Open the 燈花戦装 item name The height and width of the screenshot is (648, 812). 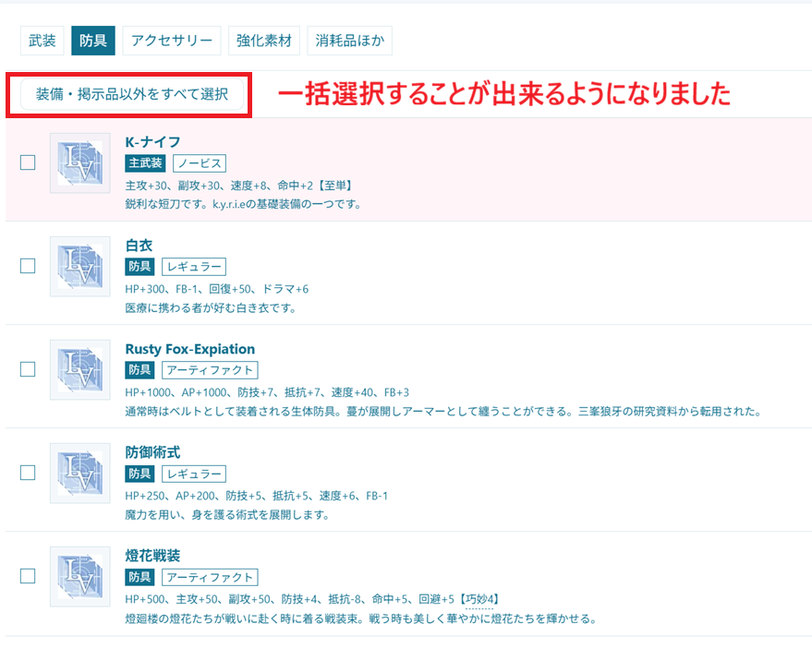(152, 556)
